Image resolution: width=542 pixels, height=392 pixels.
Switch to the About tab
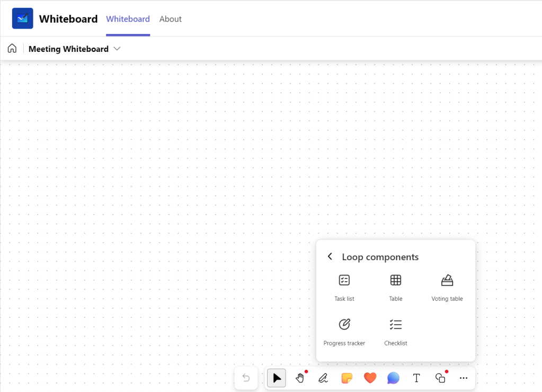(x=171, y=19)
